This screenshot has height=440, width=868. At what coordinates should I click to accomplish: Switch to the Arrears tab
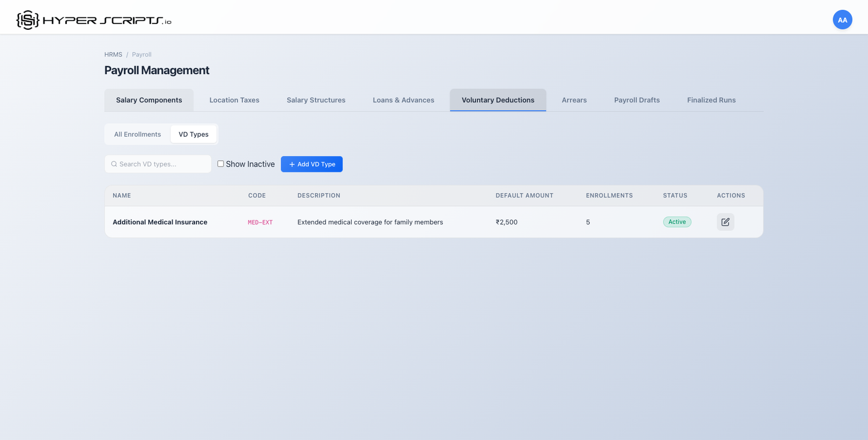(575, 100)
